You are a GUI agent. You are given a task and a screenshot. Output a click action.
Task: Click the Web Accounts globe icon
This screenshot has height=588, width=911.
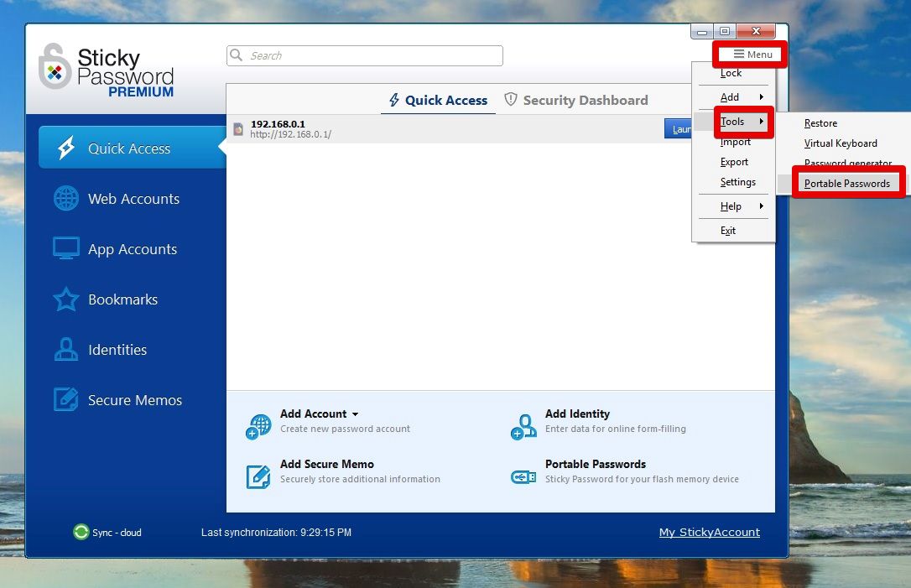(x=66, y=198)
